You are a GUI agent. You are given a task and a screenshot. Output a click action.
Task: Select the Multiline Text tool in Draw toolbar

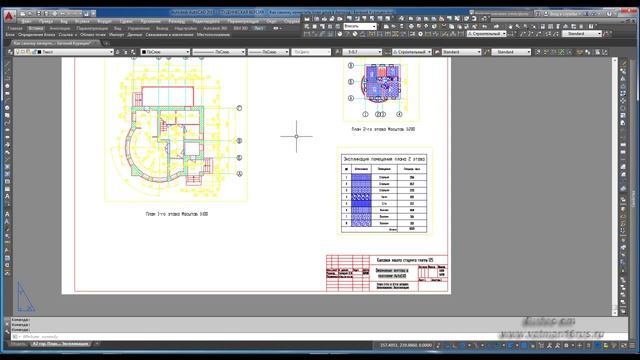7,196
